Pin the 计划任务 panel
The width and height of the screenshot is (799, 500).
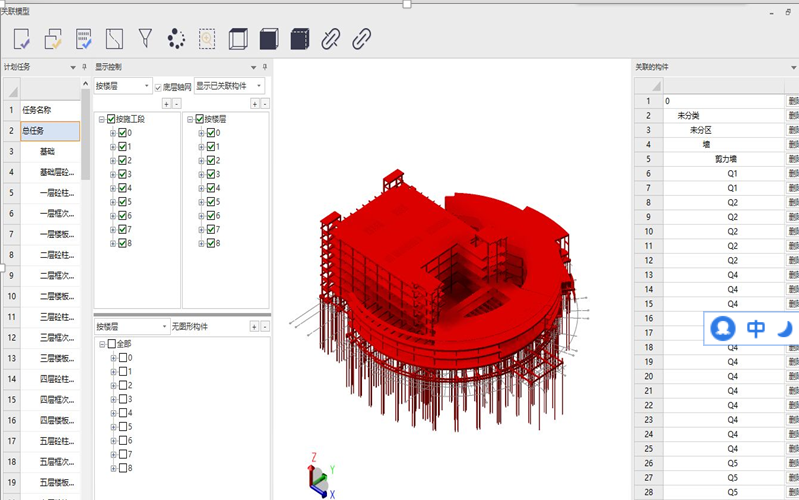point(85,67)
